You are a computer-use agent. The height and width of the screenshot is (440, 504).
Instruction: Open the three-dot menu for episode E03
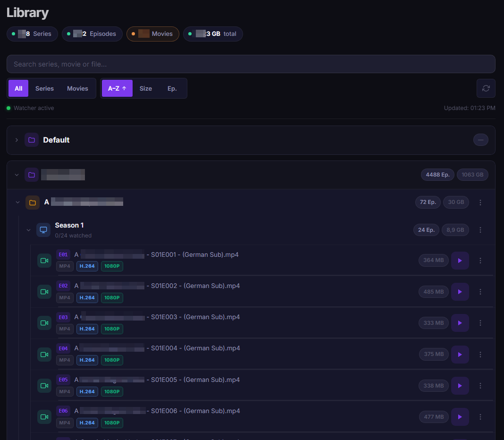[x=480, y=323]
